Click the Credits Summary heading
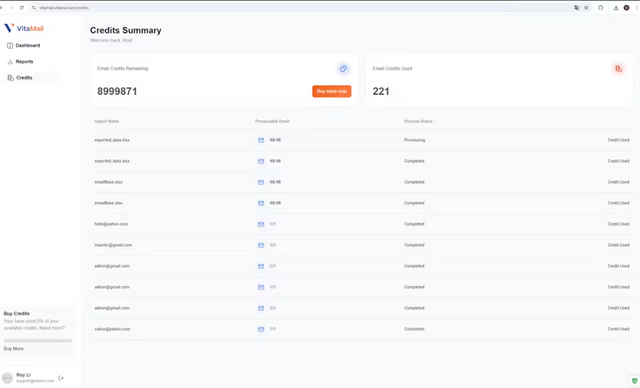The image size is (640, 388). [126, 30]
